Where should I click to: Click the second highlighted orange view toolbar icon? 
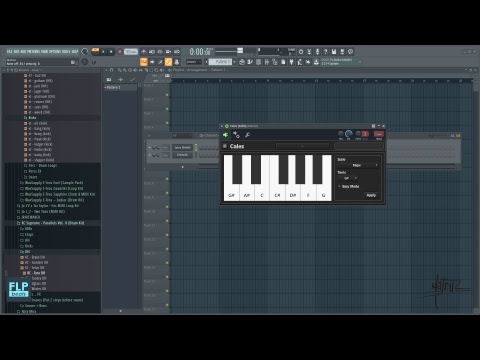[x=169, y=62]
